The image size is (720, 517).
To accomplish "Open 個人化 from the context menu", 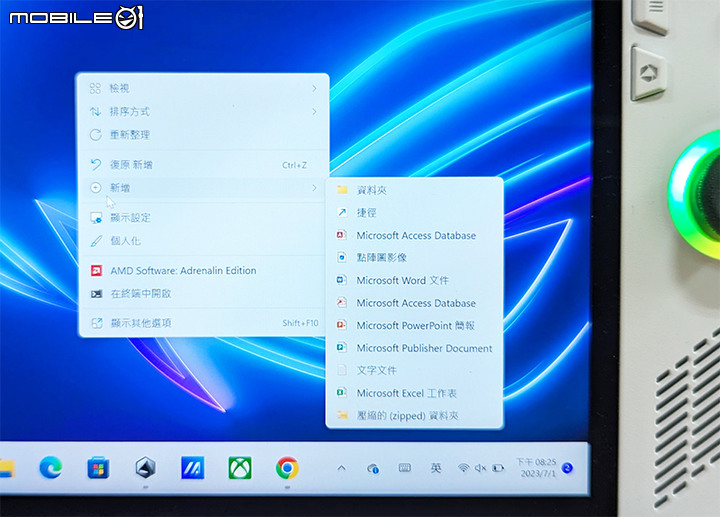I will click(203, 241).
